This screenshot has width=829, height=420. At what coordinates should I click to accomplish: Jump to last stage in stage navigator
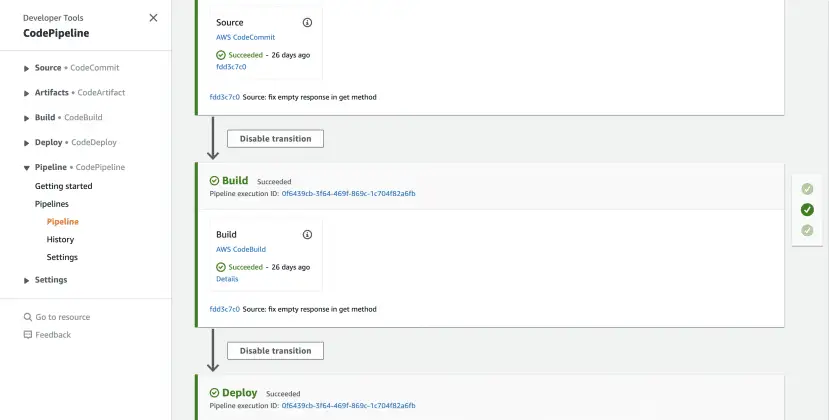pos(807,231)
